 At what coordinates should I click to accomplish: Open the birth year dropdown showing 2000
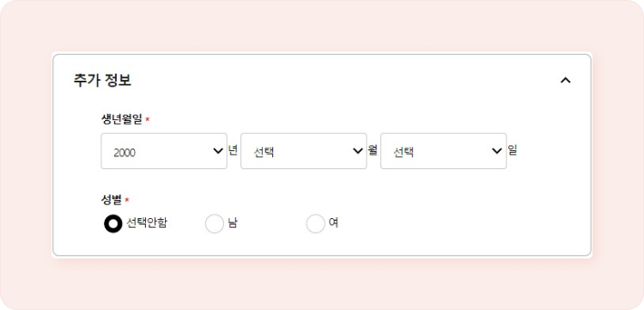[x=164, y=151]
